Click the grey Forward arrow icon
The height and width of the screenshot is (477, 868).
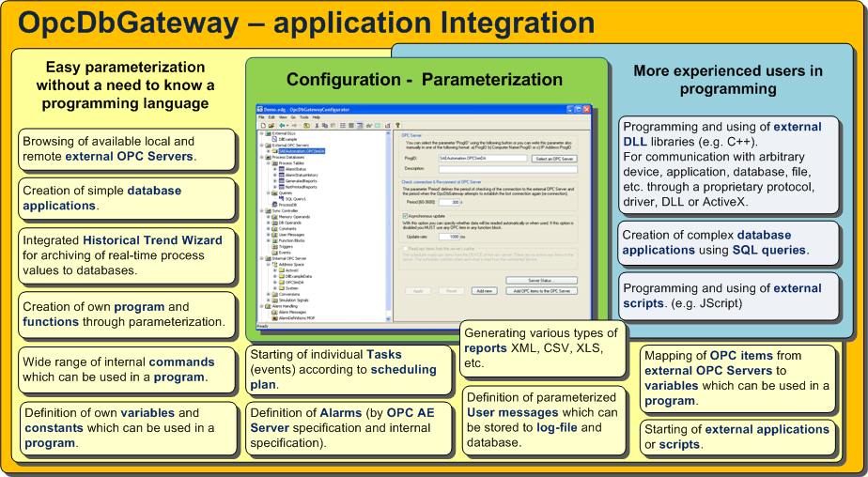295,126
